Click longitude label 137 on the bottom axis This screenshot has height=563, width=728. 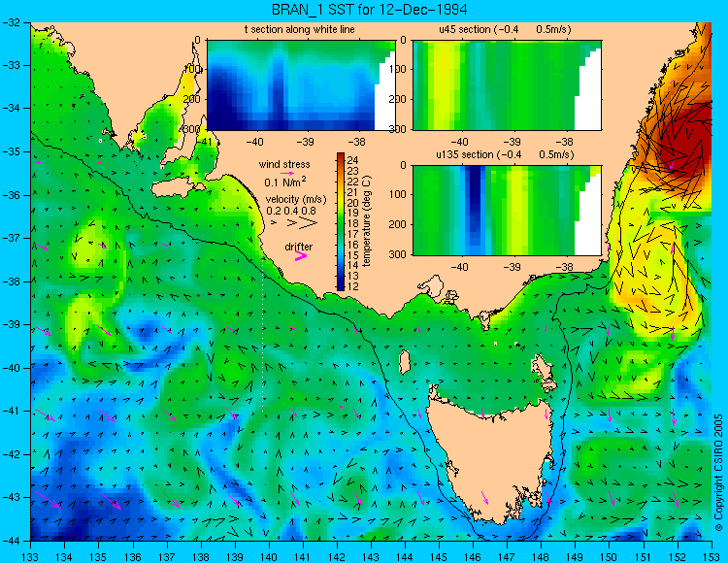click(167, 556)
